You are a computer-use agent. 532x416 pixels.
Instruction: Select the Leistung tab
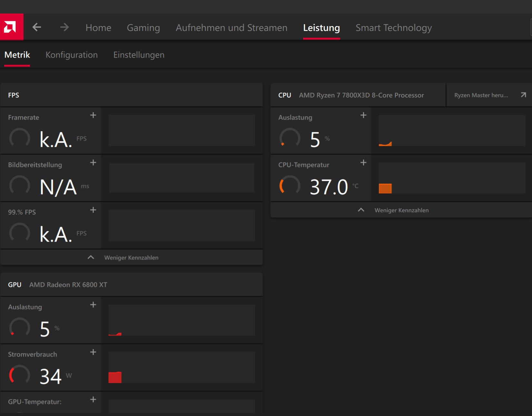pos(321,28)
